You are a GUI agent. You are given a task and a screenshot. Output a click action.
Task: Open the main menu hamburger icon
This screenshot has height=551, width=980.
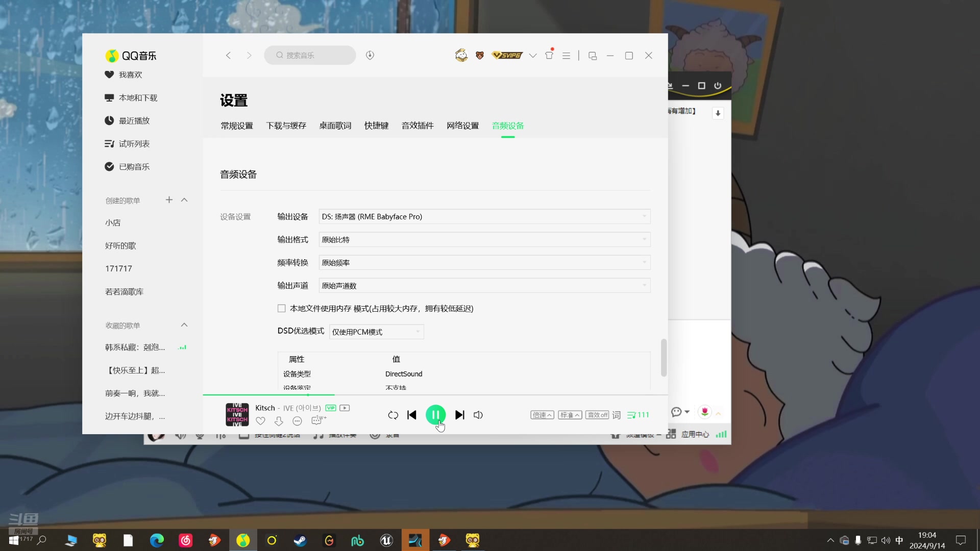566,56
